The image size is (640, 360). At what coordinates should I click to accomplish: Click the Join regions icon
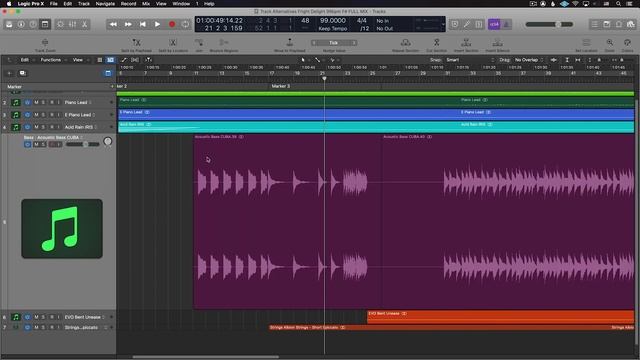point(199,42)
